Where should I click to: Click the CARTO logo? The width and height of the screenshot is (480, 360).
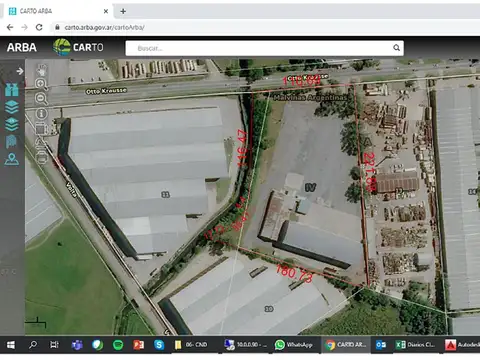point(78,47)
